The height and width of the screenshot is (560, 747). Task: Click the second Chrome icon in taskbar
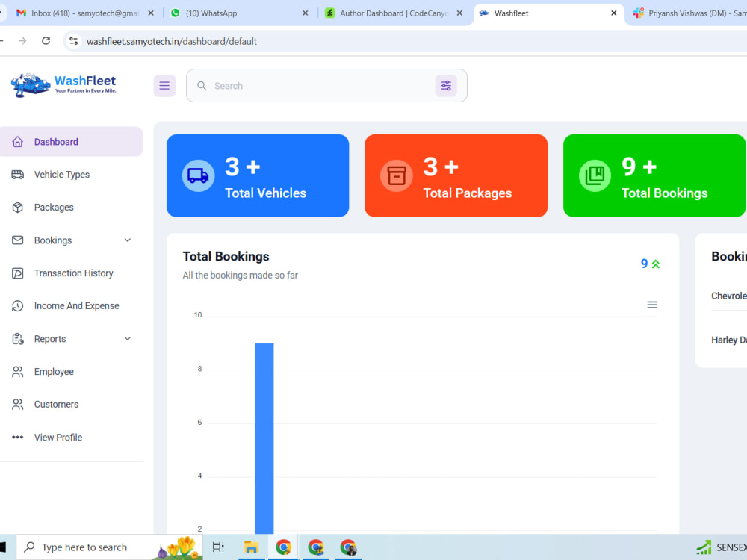point(316,547)
